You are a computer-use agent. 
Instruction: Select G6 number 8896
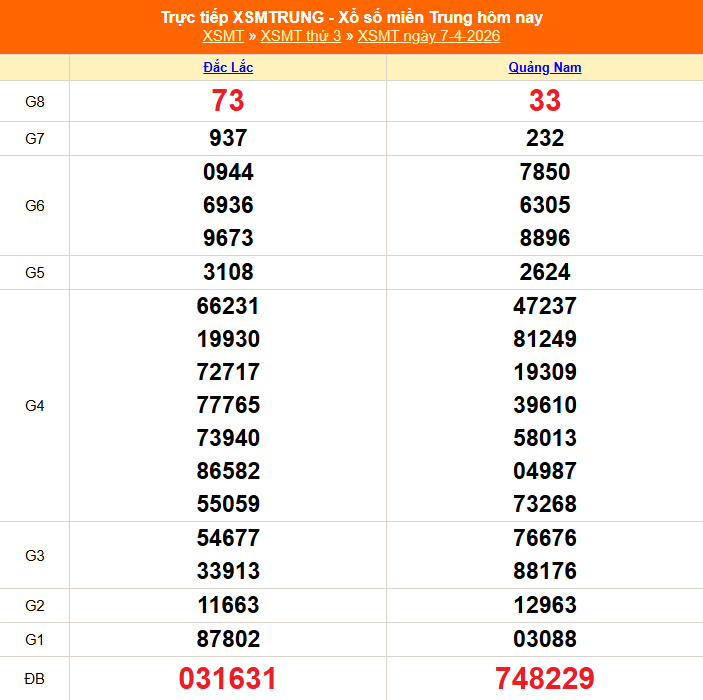[x=545, y=238]
